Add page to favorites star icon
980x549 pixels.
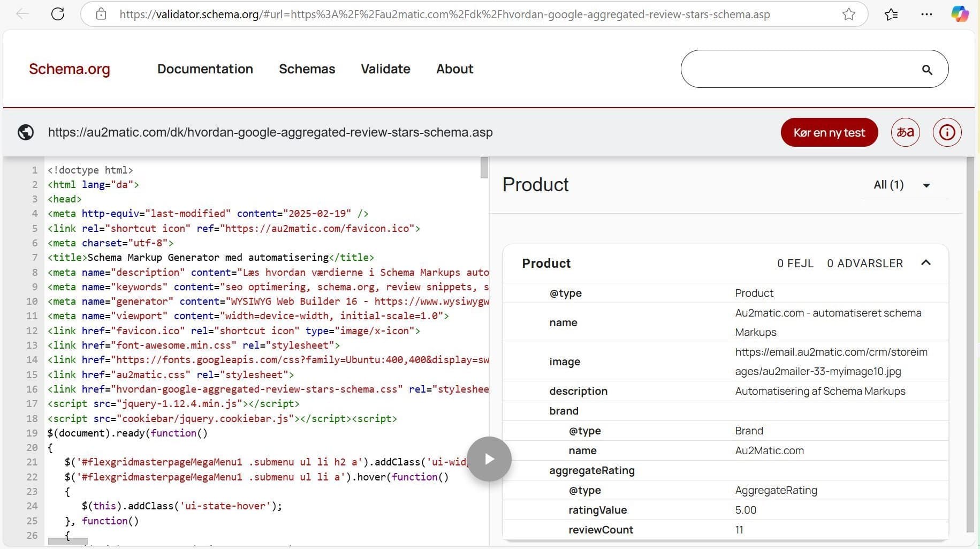point(848,14)
